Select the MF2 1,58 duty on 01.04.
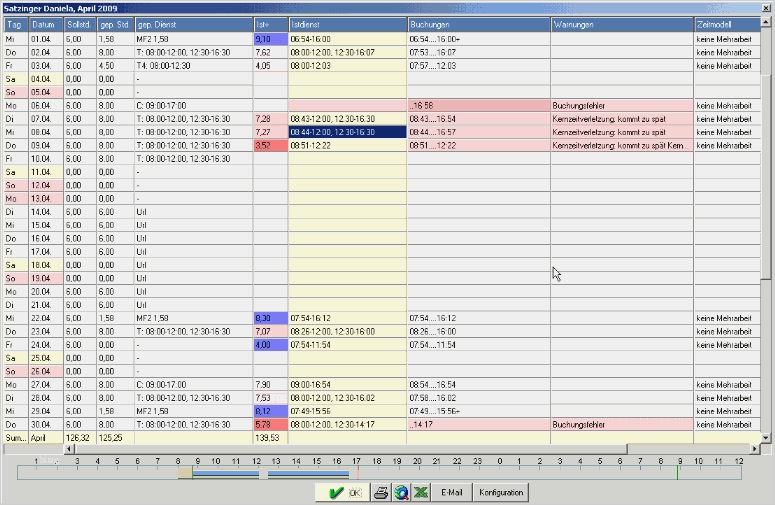This screenshot has height=505, width=775. pos(193,39)
